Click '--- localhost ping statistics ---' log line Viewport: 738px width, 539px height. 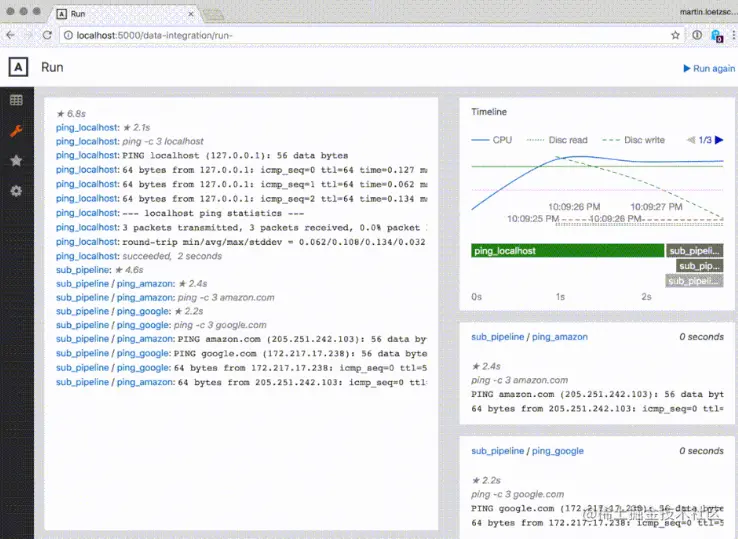click(213, 213)
